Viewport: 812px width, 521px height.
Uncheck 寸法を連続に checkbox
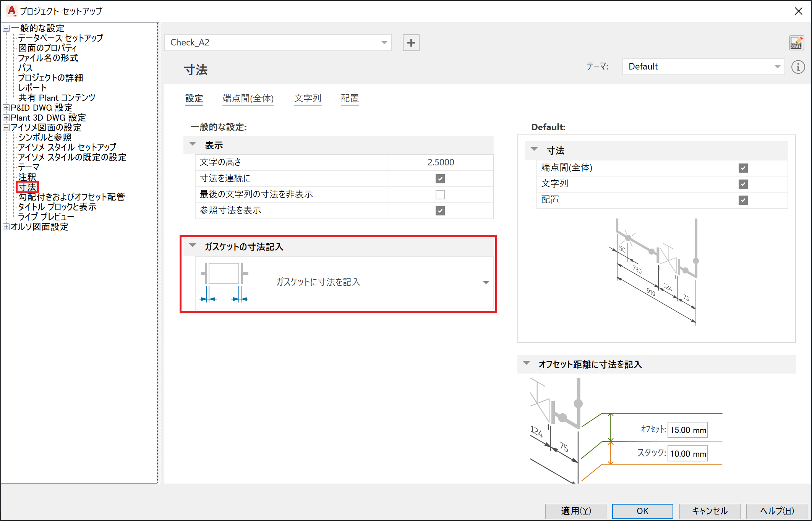click(x=441, y=178)
